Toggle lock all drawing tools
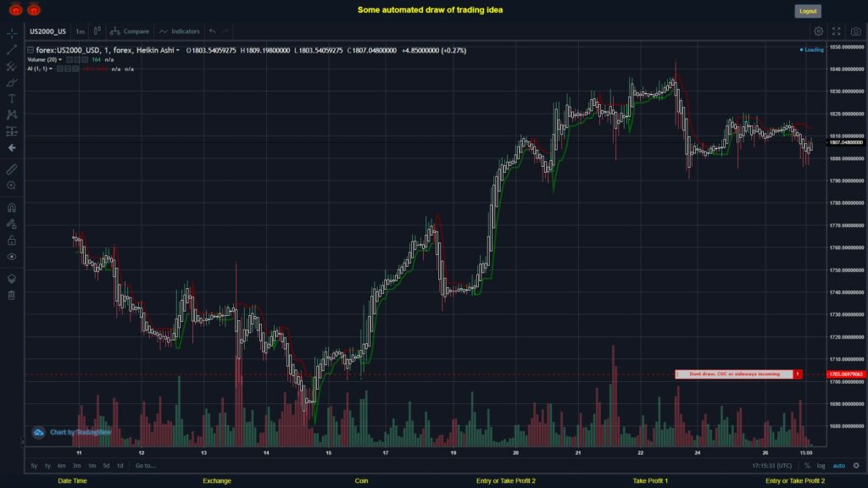 click(x=12, y=240)
